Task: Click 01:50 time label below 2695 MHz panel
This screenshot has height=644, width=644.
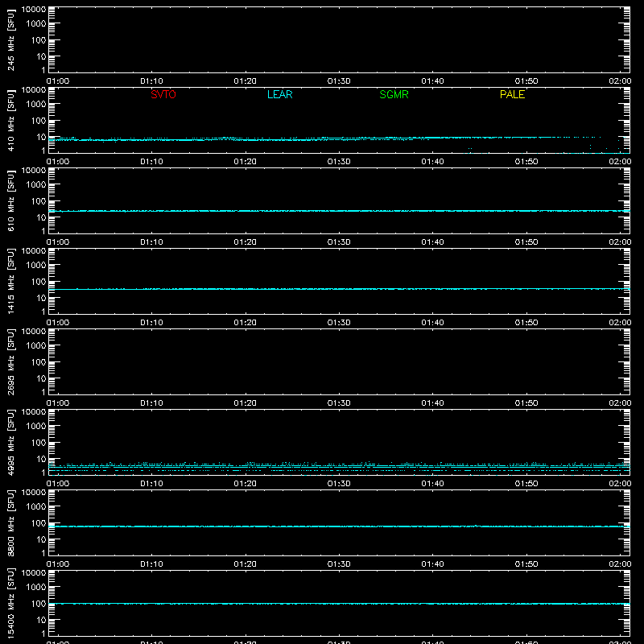Action: tap(526, 403)
